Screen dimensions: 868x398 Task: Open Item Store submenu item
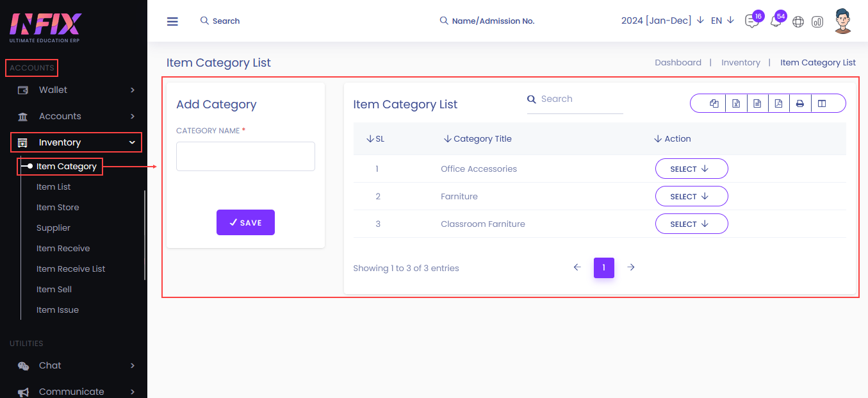click(x=58, y=208)
